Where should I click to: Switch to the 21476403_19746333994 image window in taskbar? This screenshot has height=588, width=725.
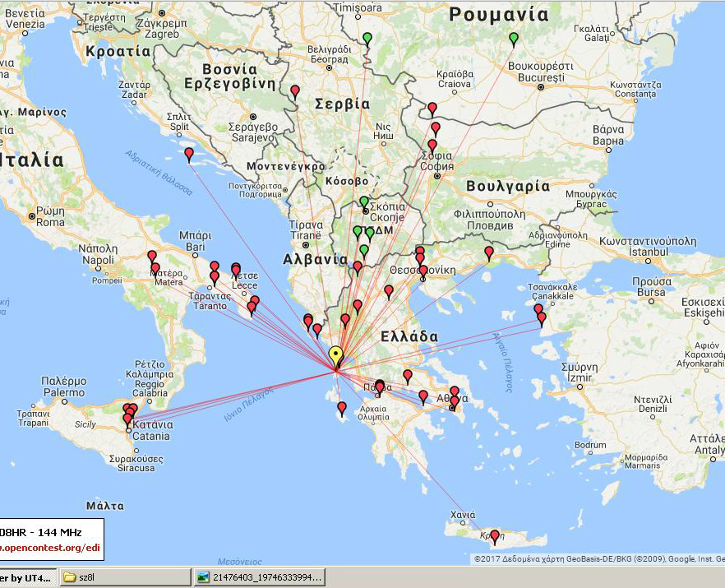click(260, 577)
